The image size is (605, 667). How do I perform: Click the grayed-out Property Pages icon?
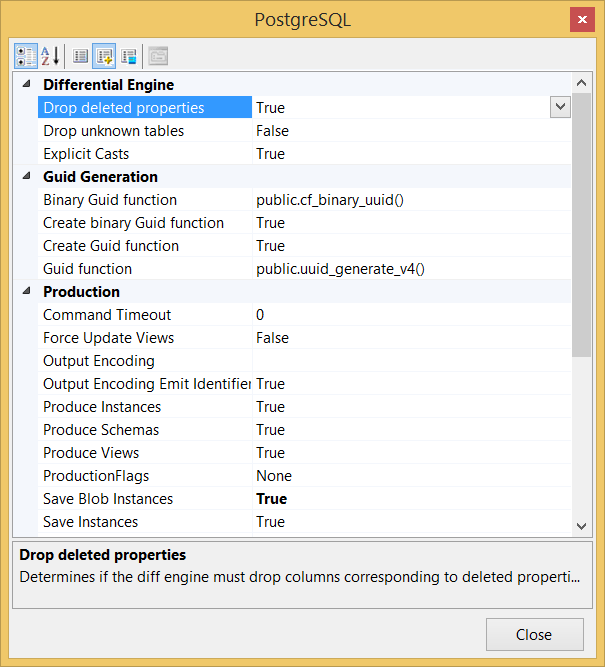[x=158, y=55]
